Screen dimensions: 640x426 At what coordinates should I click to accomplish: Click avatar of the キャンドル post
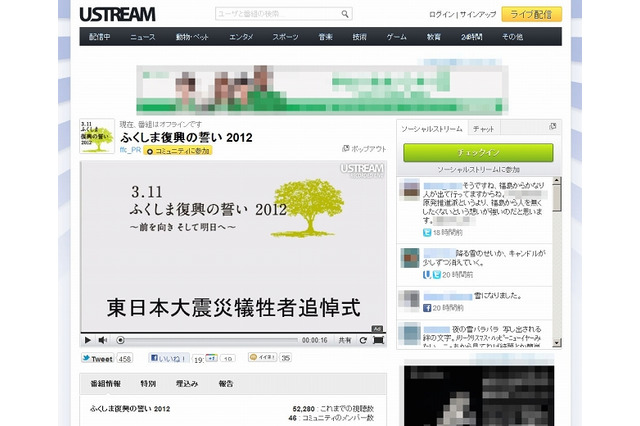pyautogui.click(x=409, y=258)
